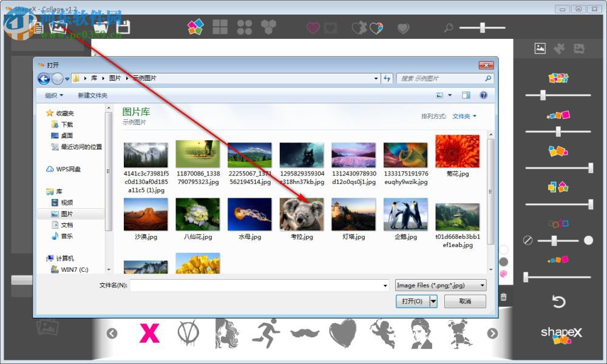The image size is (607, 364).
Task: Click the filled heart shape icon
Action: [x=313, y=27]
